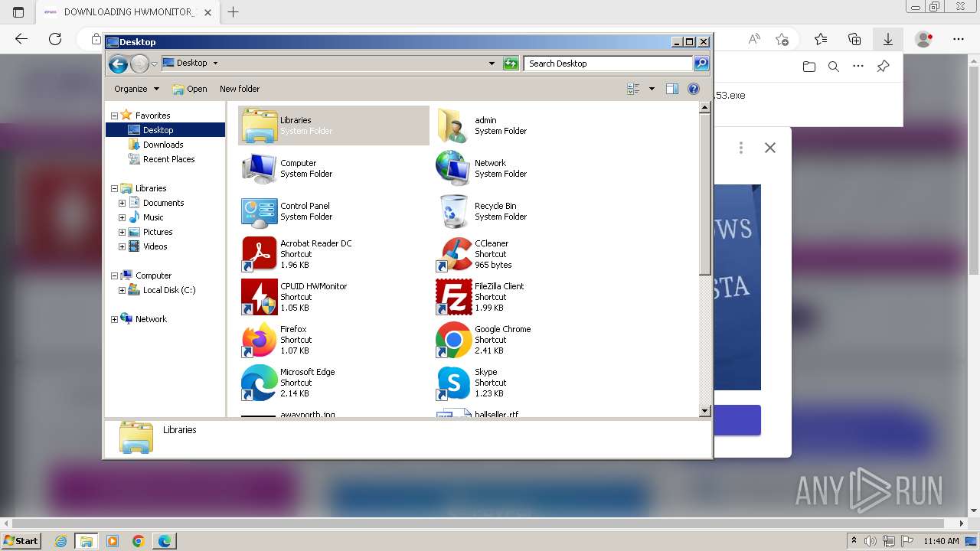Open the Organize menu
Viewport: 980px width, 551px height.
[x=136, y=89]
